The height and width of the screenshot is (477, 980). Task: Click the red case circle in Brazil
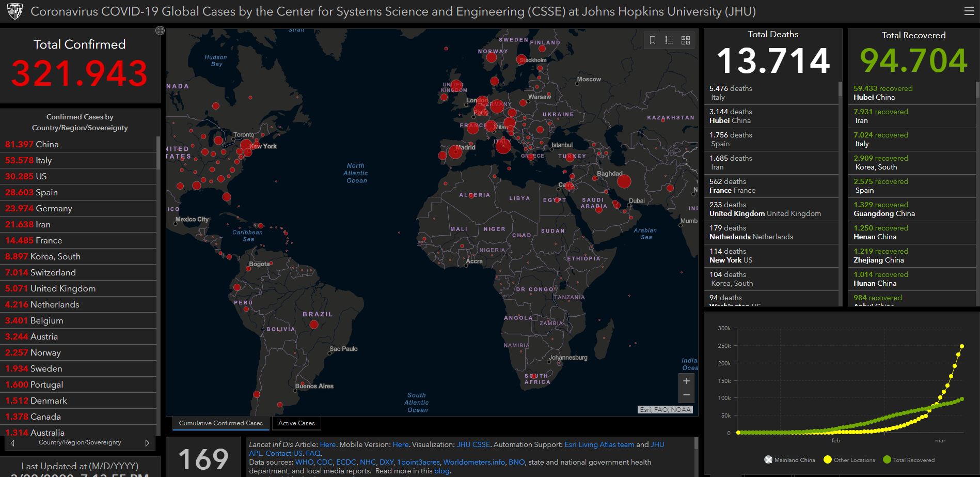tap(313, 325)
